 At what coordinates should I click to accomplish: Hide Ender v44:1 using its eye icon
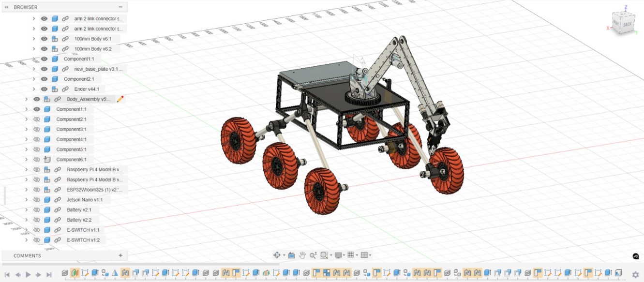pos(43,89)
